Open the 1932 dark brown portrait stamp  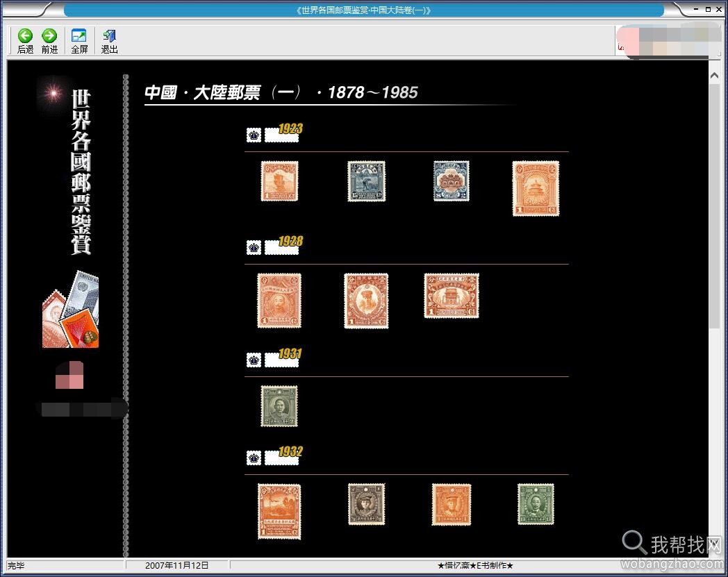pyautogui.click(x=366, y=504)
